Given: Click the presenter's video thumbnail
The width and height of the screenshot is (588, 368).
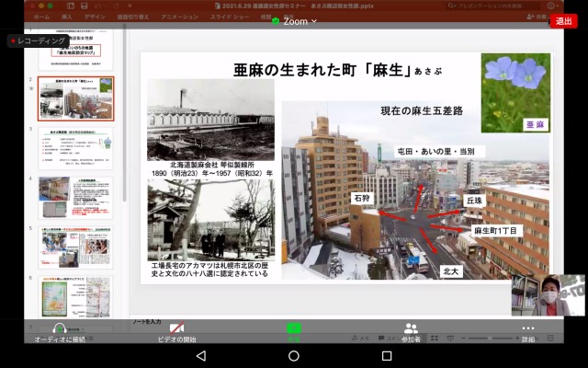Looking at the screenshot, I should tap(548, 295).
